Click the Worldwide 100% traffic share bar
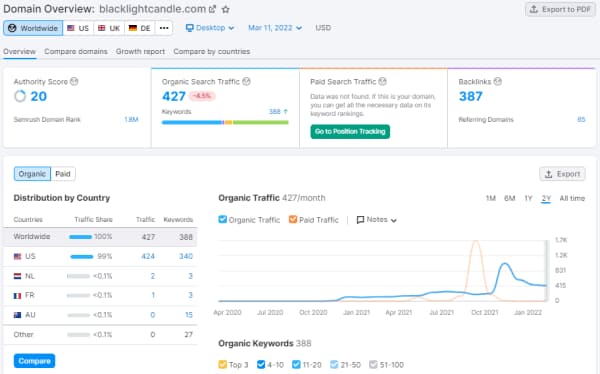 pos(81,237)
